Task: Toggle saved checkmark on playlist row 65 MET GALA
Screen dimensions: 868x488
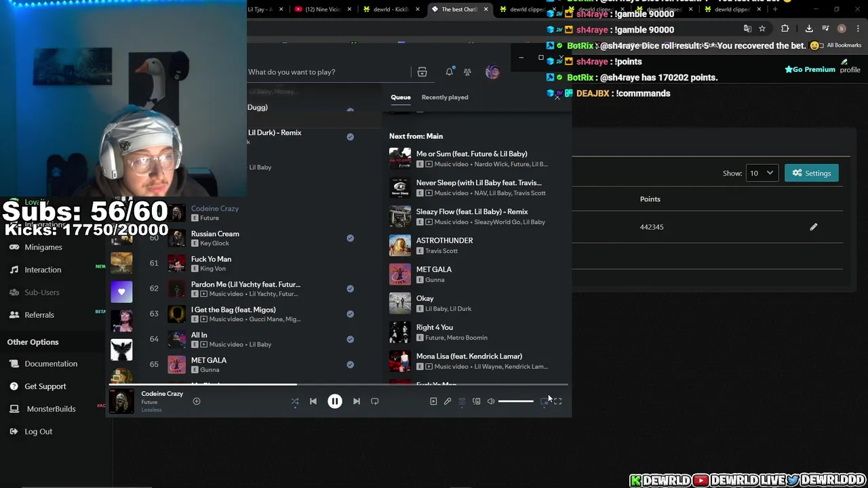Action: pyautogui.click(x=350, y=365)
